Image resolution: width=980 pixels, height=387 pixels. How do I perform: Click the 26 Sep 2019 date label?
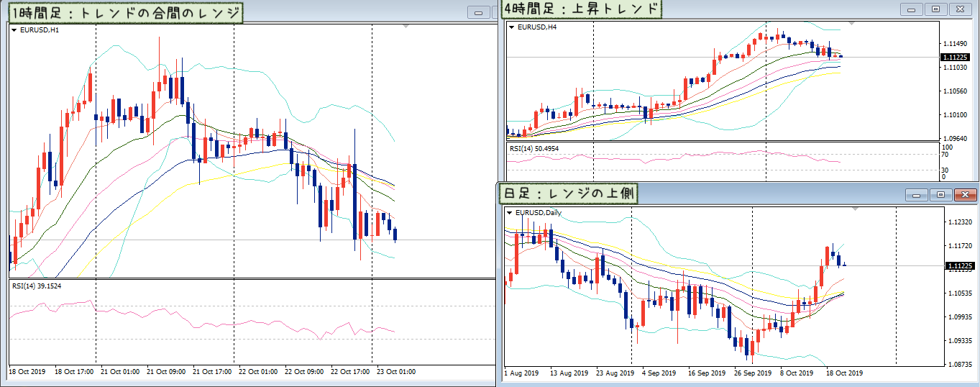click(x=754, y=373)
